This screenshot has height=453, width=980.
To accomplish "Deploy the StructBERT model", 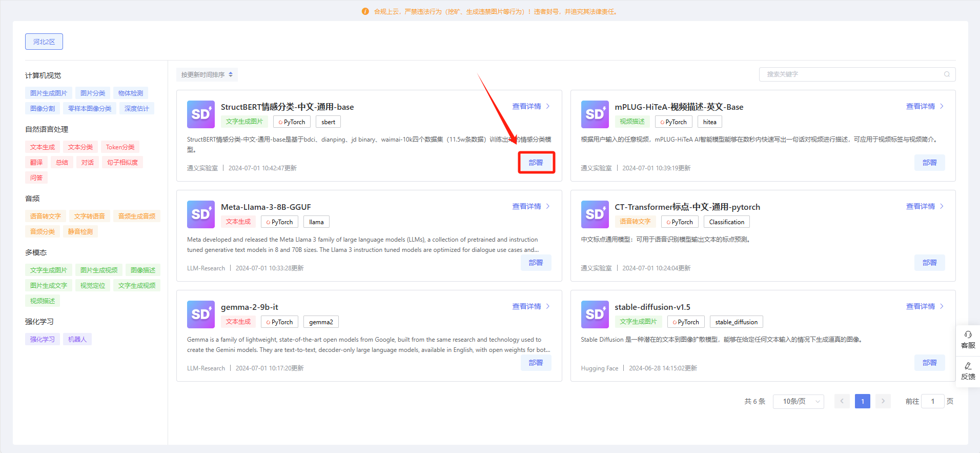I will [x=536, y=163].
